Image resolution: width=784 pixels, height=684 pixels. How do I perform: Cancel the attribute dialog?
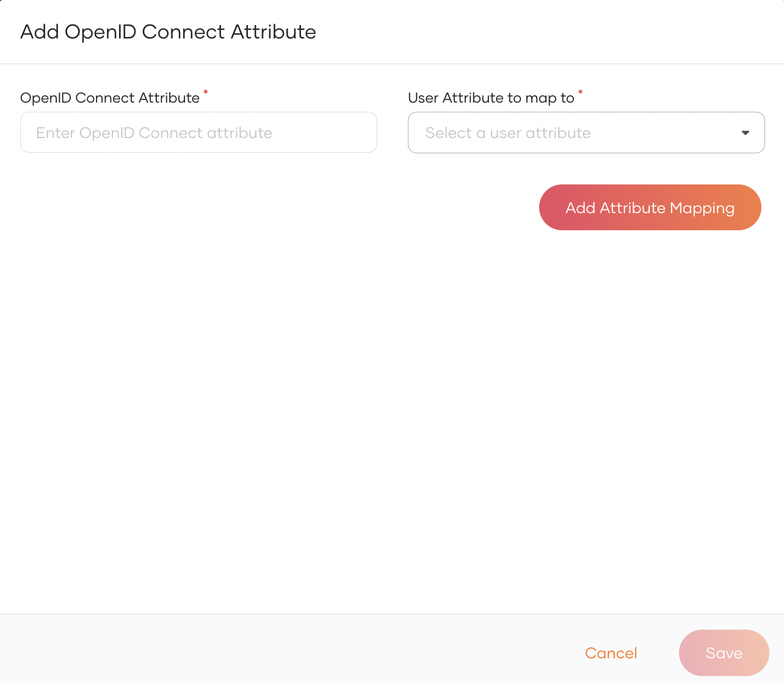(611, 653)
